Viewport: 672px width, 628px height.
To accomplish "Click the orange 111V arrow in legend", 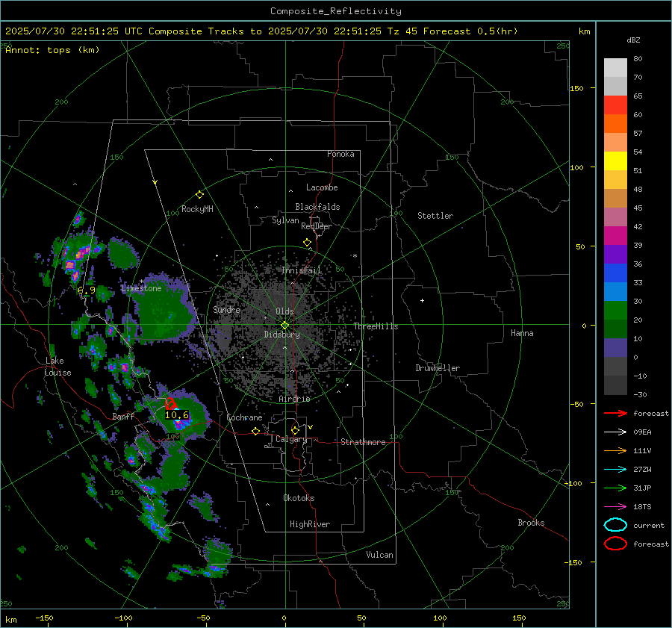I will tap(615, 450).
